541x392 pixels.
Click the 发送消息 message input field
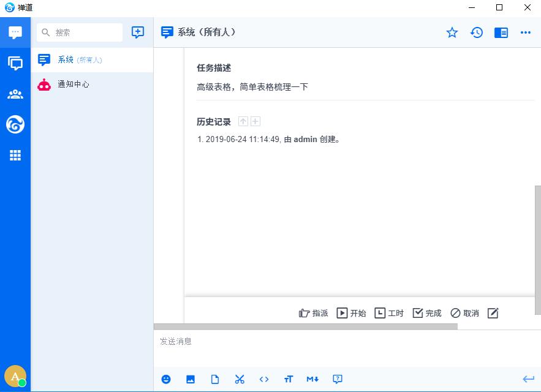(x=343, y=348)
